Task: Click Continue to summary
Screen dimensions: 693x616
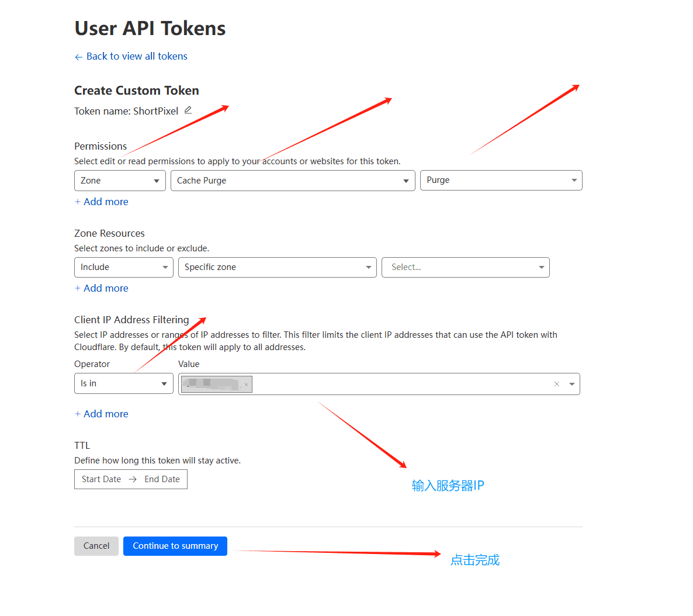Action: click(x=175, y=546)
